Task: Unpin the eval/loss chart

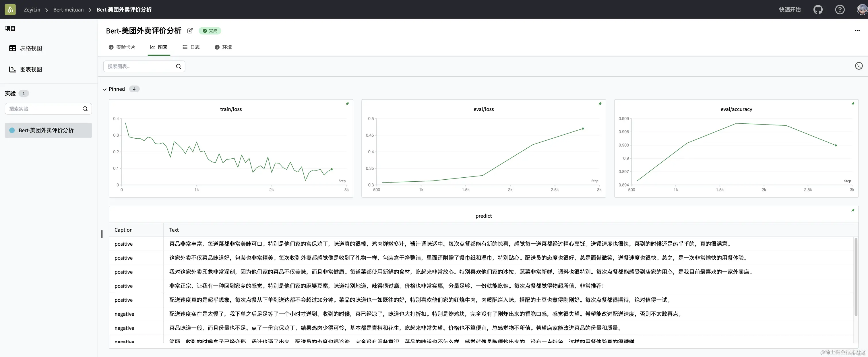Action: click(x=600, y=104)
